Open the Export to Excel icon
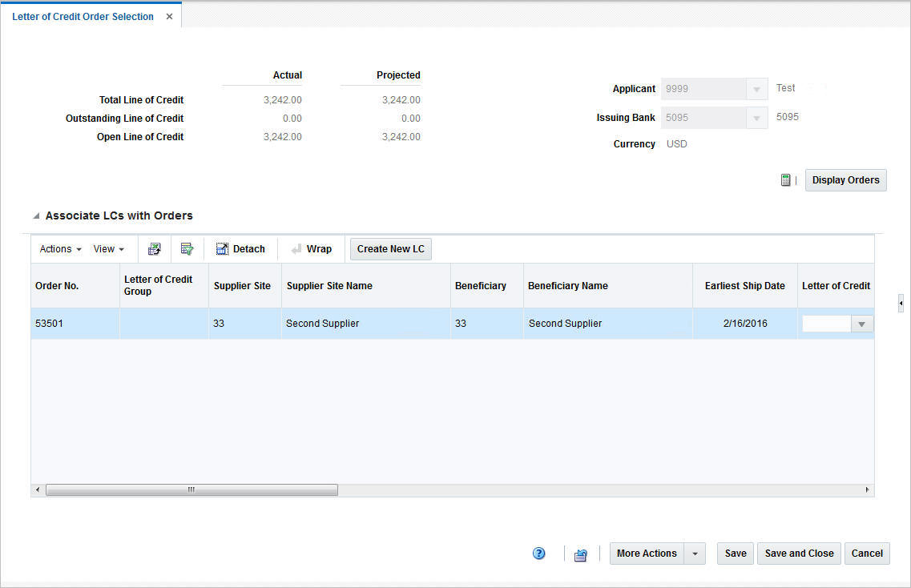The height and width of the screenshot is (588, 911). pos(154,248)
